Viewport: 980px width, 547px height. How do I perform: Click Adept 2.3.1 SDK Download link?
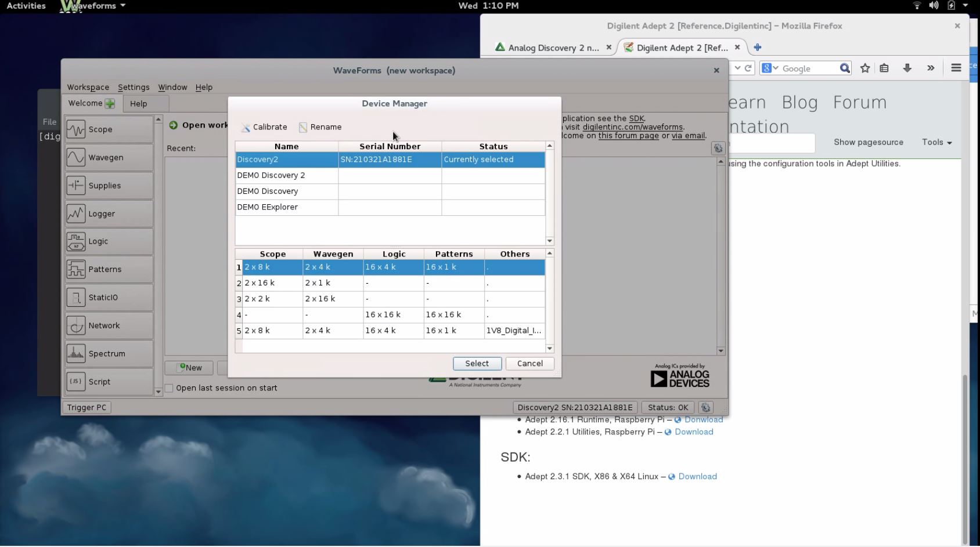click(x=697, y=476)
